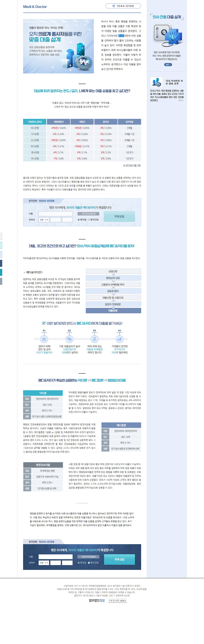Click the 개원예정의 column header
The height and width of the screenshot is (644, 204).
pyautogui.click(x=59, y=122)
